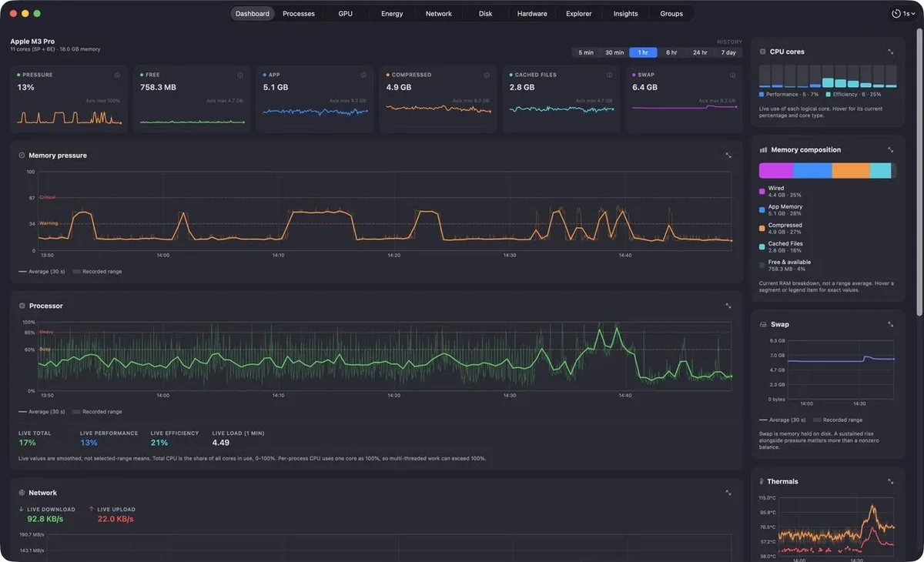Expand the Memory composition panel

pyautogui.click(x=891, y=150)
